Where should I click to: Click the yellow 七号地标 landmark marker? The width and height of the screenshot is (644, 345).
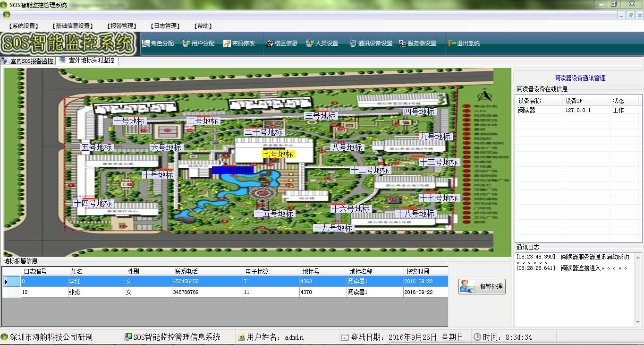pos(278,154)
